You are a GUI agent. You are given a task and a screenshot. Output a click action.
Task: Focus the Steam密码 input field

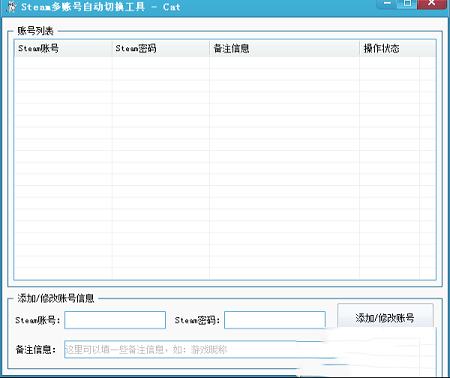tap(275, 320)
